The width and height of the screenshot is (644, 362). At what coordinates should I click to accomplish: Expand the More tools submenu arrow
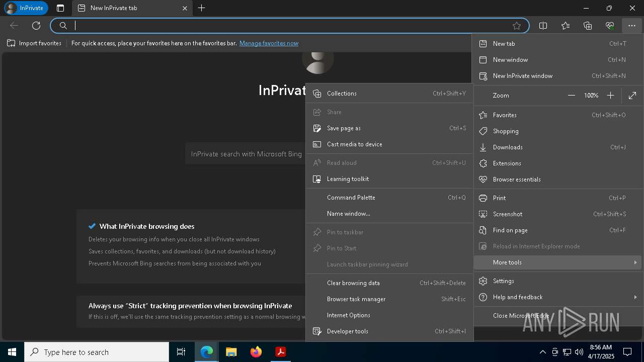(635, 262)
